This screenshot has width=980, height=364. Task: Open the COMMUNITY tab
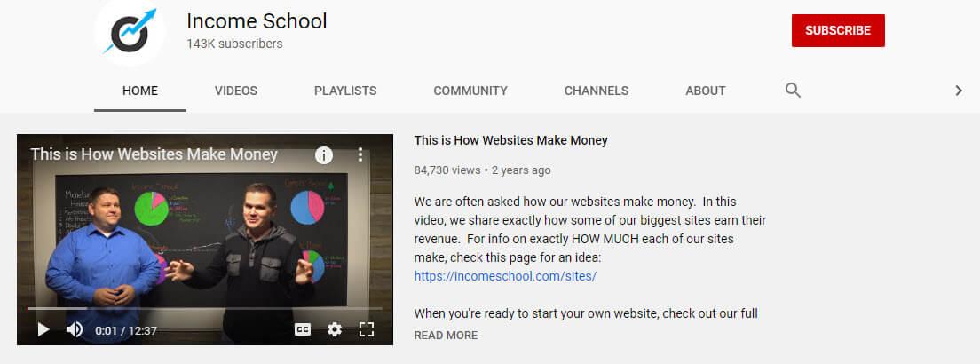470,91
